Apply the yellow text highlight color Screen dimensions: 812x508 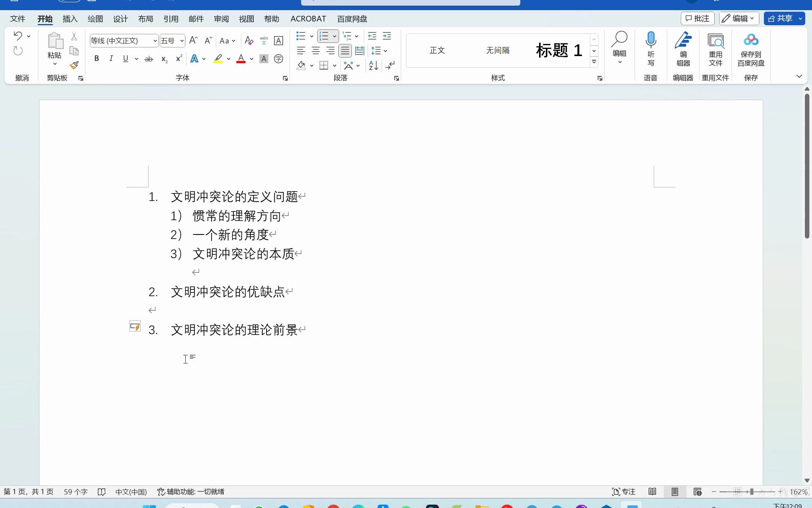click(x=218, y=59)
